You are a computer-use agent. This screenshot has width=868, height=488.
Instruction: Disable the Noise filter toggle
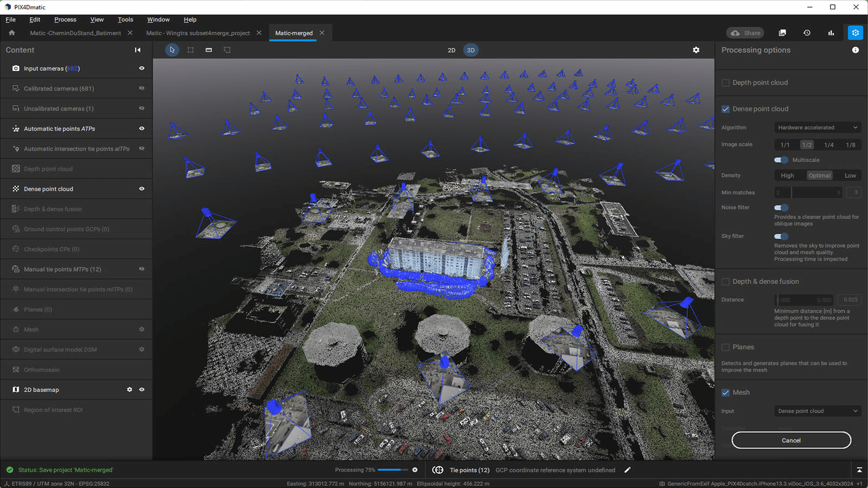pyautogui.click(x=781, y=208)
